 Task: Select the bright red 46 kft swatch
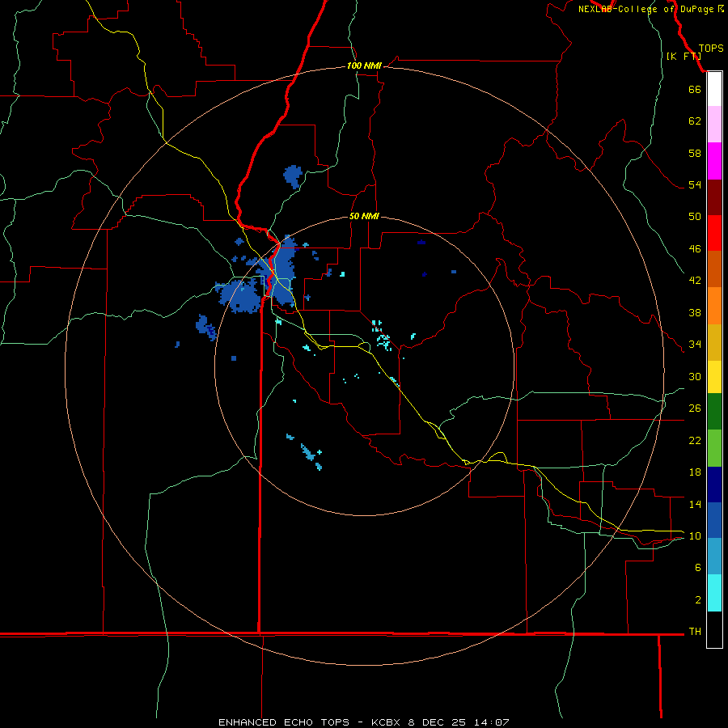point(714,233)
